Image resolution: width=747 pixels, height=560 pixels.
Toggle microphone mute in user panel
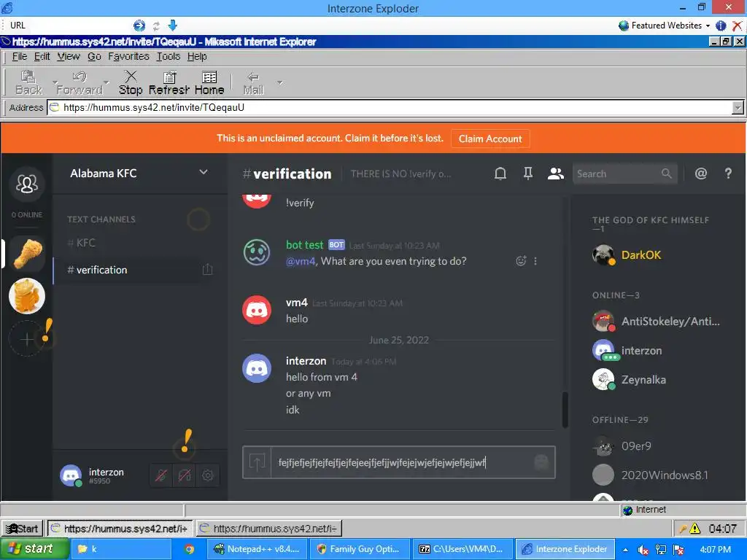point(161,475)
